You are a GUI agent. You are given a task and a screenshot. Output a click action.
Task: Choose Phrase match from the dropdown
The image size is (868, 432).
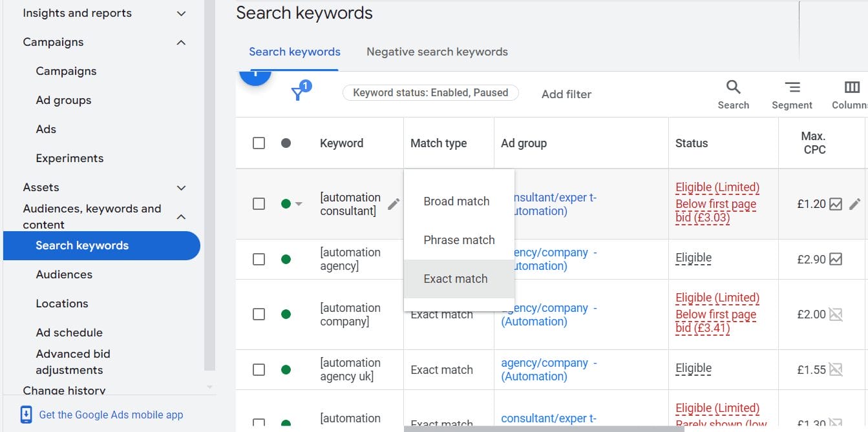click(459, 240)
